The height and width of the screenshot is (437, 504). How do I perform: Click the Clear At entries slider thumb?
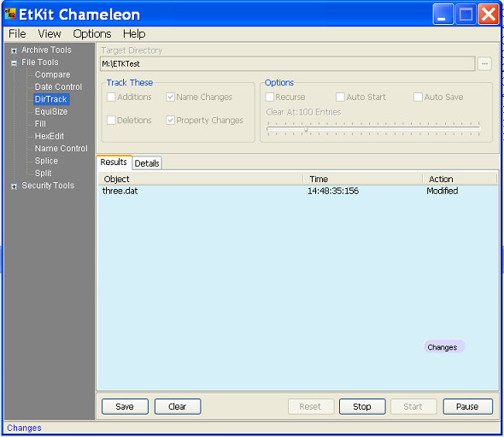click(x=306, y=129)
